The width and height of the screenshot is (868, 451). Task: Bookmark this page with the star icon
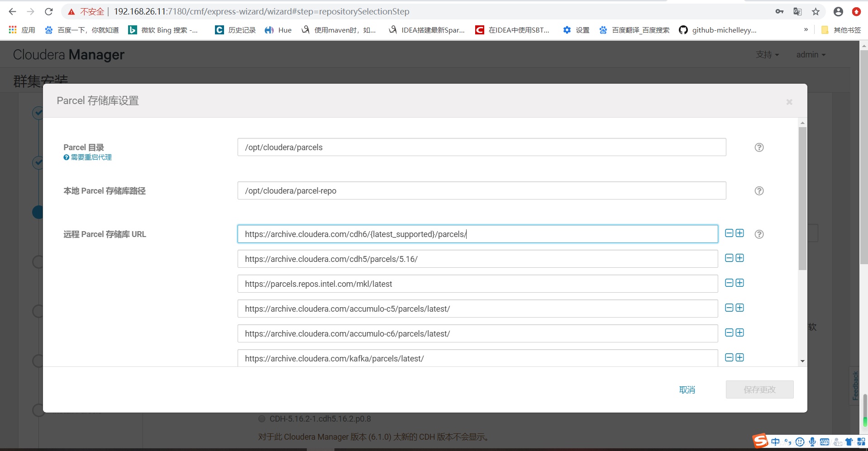tap(816, 12)
